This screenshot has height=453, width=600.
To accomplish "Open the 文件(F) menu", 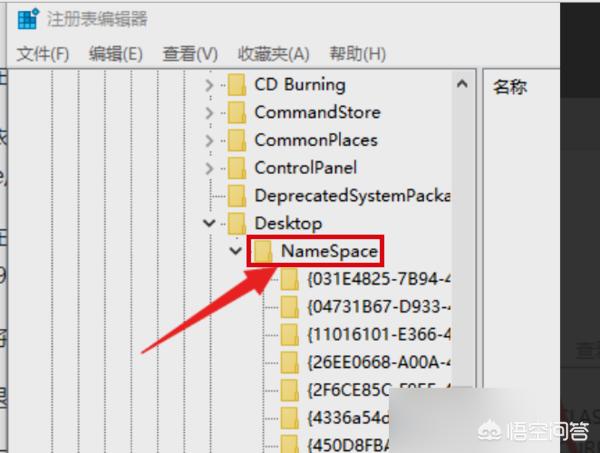I will coord(43,53).
